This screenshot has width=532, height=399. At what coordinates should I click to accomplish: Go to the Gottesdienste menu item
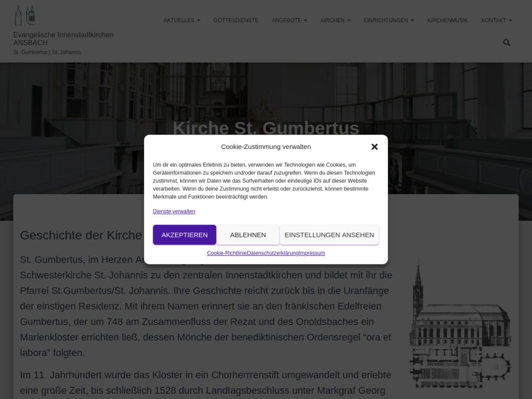[x=236, y=20]
